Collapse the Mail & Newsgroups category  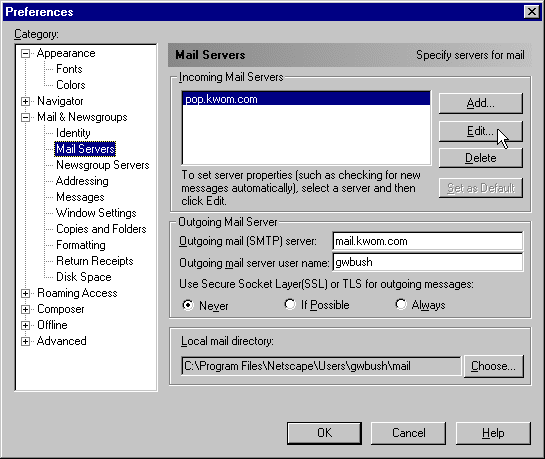point(25,117)
